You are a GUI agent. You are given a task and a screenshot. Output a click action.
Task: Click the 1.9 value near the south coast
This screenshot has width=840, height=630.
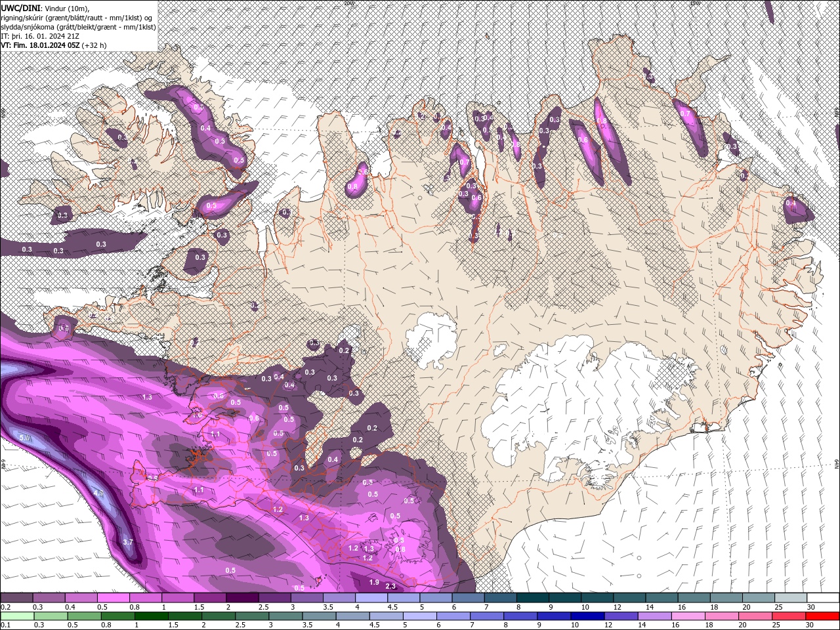point(374,582)
